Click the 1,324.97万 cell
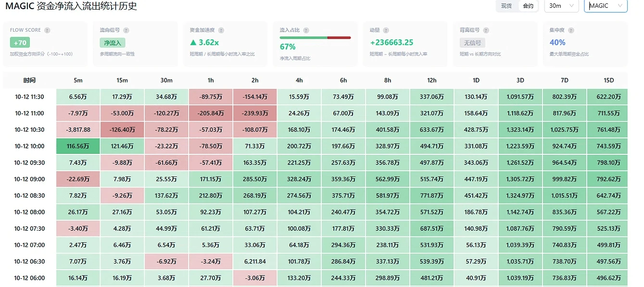 (520, 196)
